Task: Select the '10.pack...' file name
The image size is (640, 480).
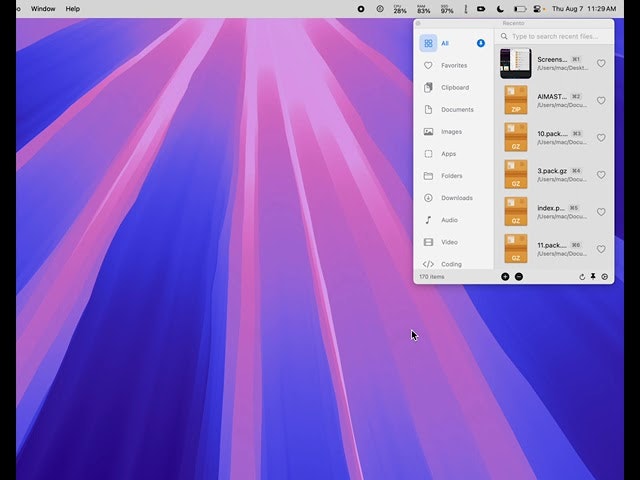Action: pos(552,134)
